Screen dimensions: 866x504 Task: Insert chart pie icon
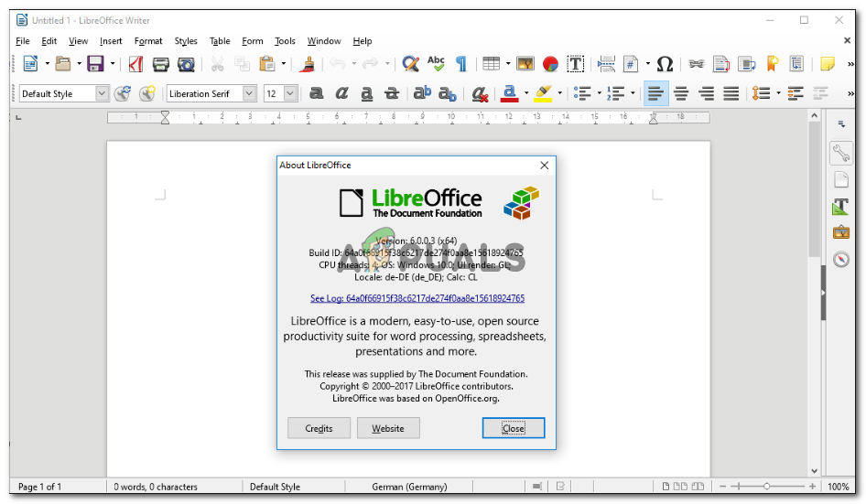click(550, 64)
